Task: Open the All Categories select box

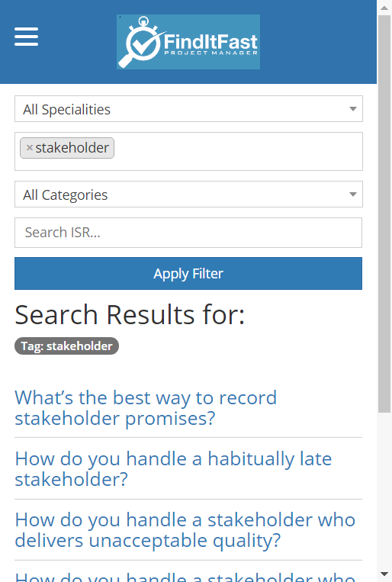Action: 188,194
